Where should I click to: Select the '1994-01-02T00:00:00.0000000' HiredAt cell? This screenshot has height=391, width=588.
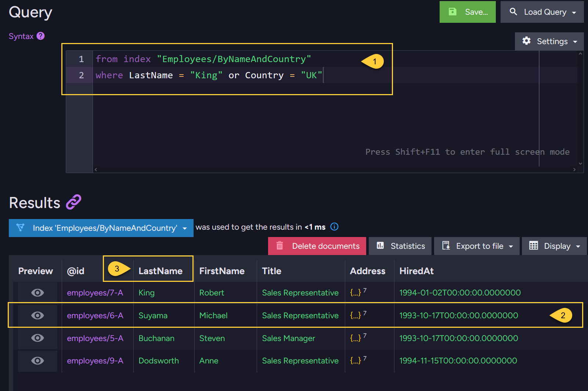[460, 293]
